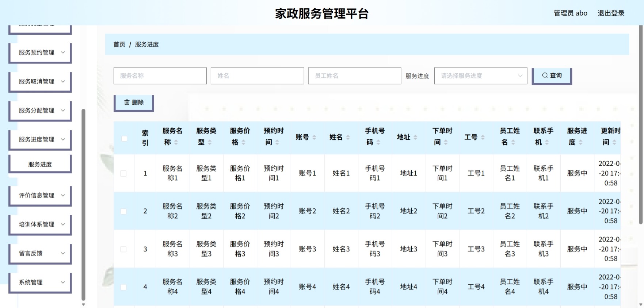
Task: Expand 服务分配管理 sidebar menu
Action: pyautogui.click(x=40, y=111)
